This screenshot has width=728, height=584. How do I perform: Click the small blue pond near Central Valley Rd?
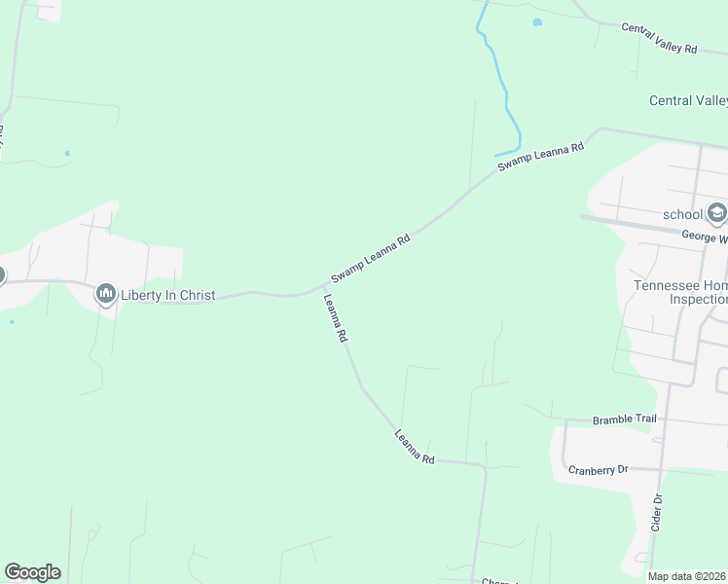click(537, 21)
